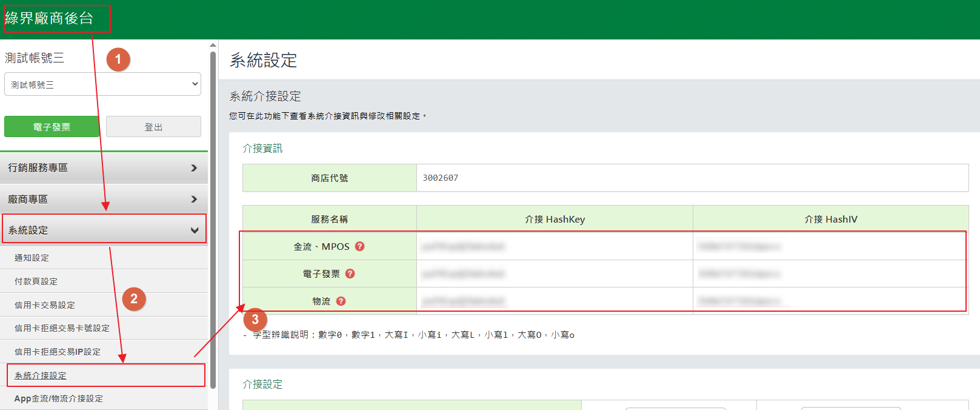Open the 測試帳號三 account dropdown
980x410 pixels.
click(102, 84)
